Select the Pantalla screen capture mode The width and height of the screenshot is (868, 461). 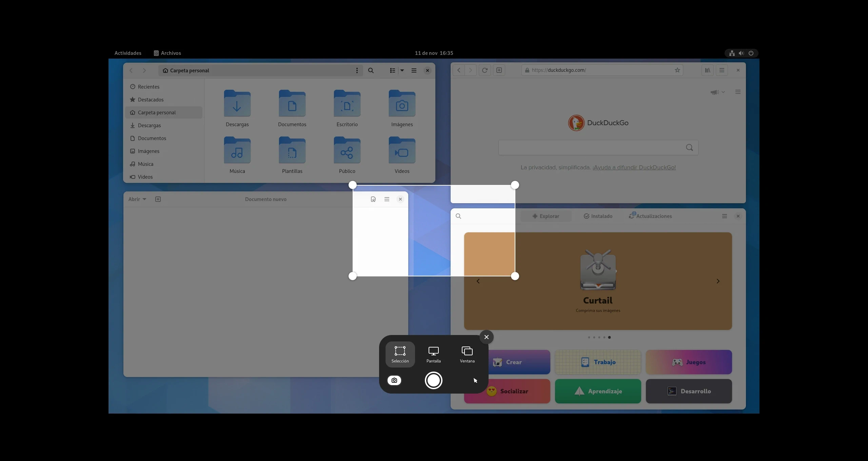433,354
